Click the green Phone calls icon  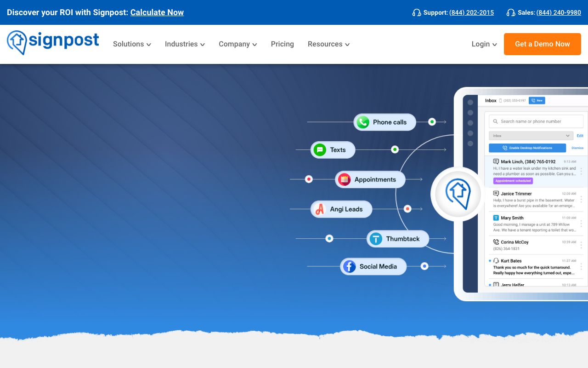[x=363, y=122]
